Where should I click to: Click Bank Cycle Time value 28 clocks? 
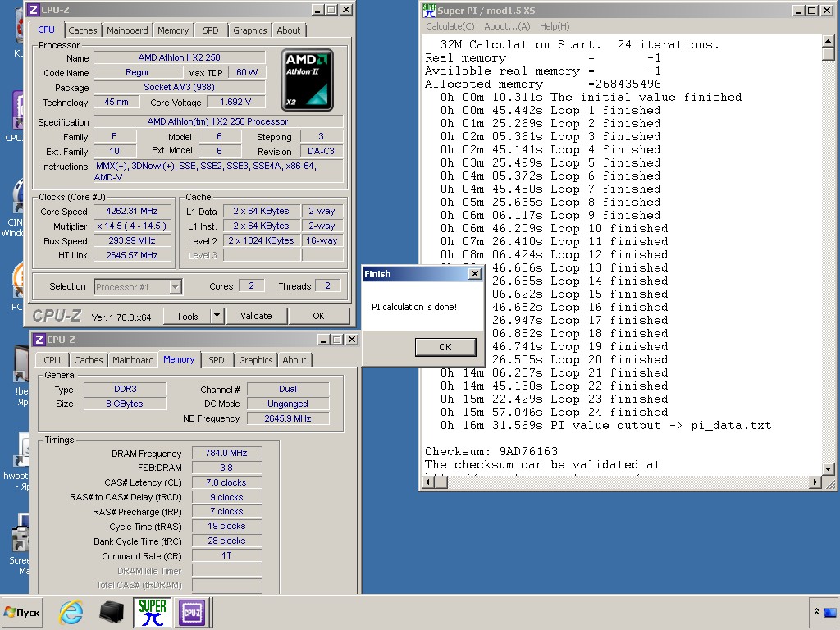[x=226, y=541]
